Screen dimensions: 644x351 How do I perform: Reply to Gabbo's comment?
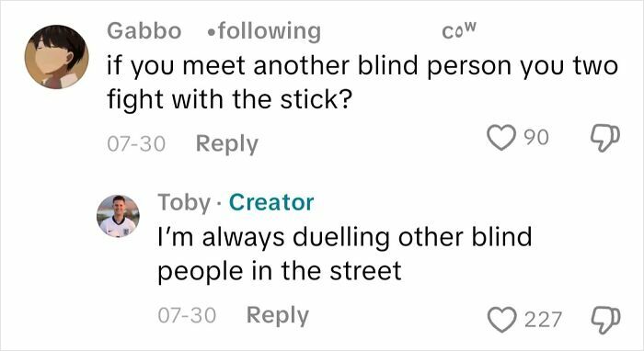click(226, 144)
